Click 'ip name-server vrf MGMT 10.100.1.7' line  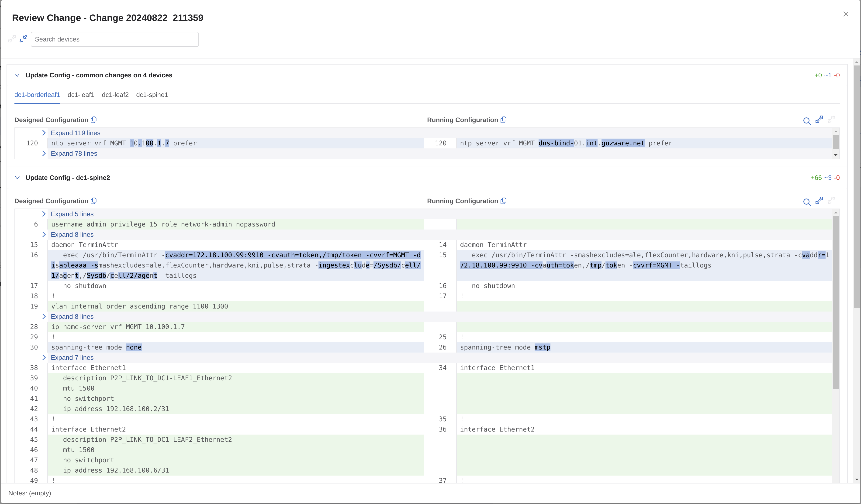point(235,327)
